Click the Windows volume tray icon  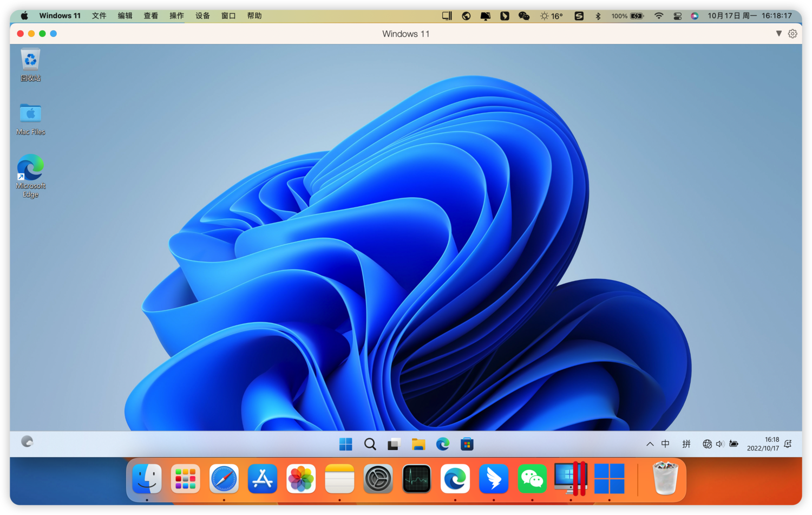pyautogui.click(x=720, y=444)
